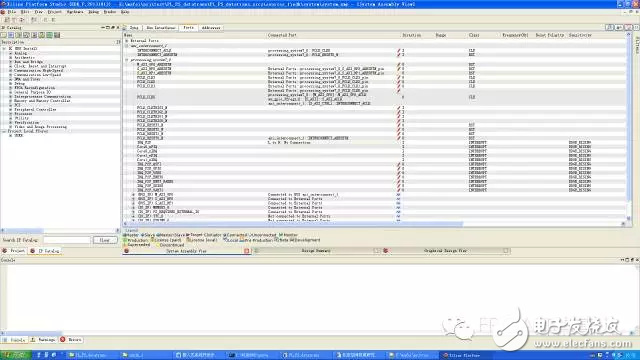The image size is (640, 360).
Task: Close the Graphical Design View tab
Action: point(506,251)
